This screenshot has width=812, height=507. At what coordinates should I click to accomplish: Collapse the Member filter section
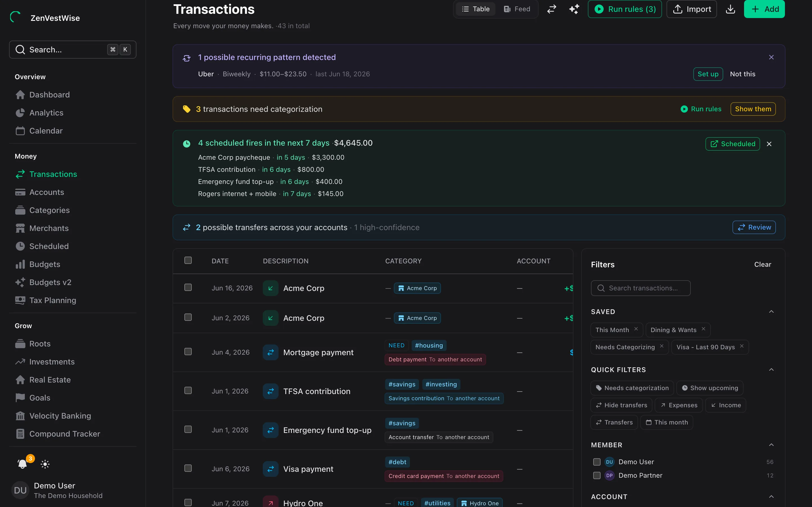[x=771, y=445]
